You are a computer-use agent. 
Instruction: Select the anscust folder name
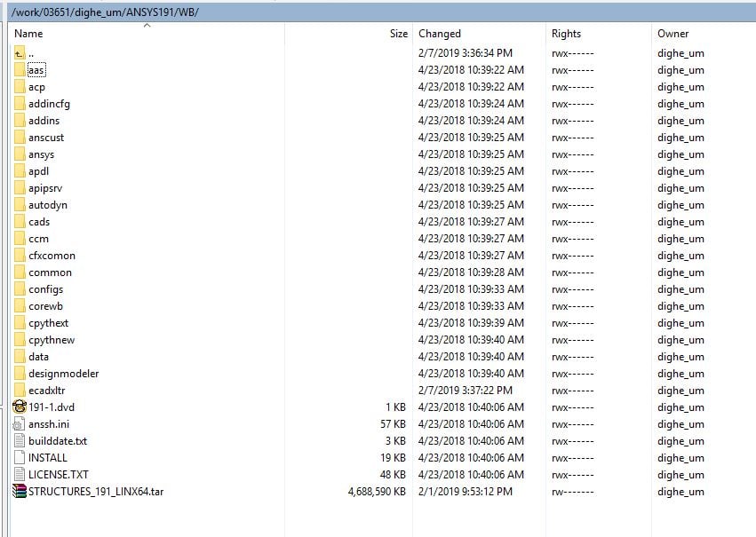click(x=46, y=138)
